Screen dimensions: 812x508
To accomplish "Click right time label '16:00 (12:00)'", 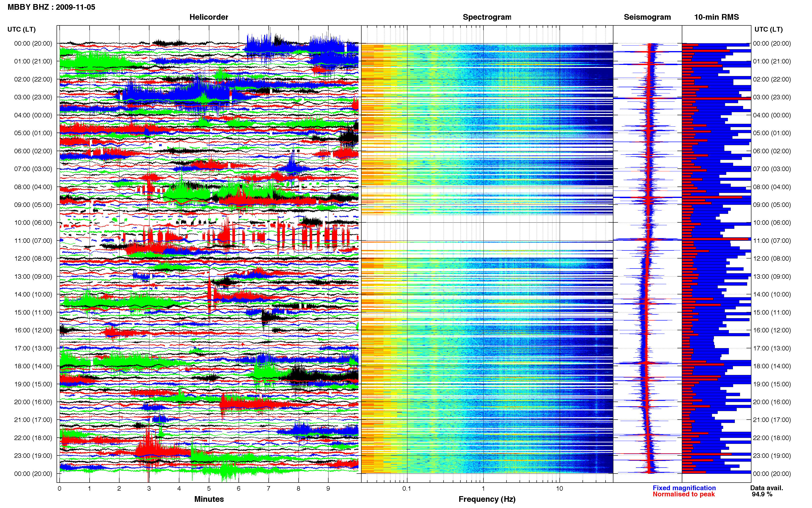I will pos(772,330).
